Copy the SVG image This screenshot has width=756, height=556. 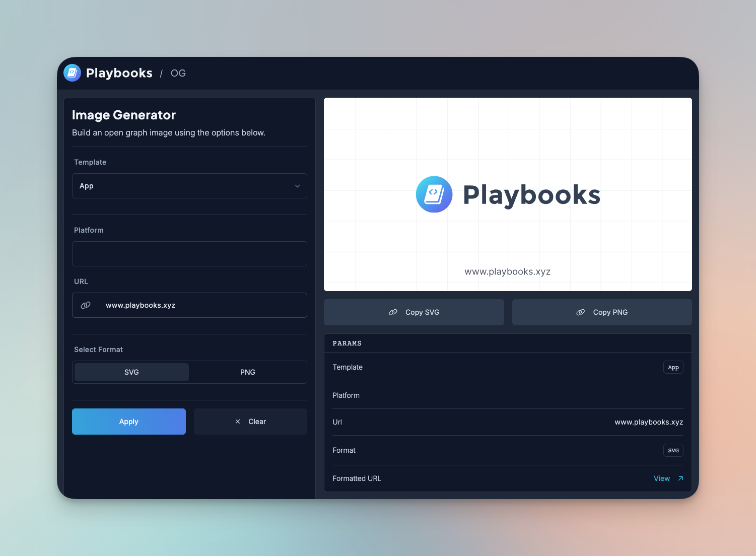414,312
